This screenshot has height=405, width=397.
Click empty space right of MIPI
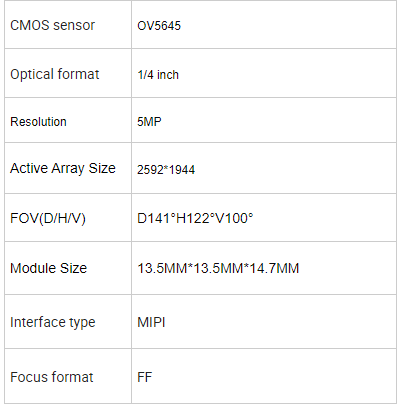point(280,322)
